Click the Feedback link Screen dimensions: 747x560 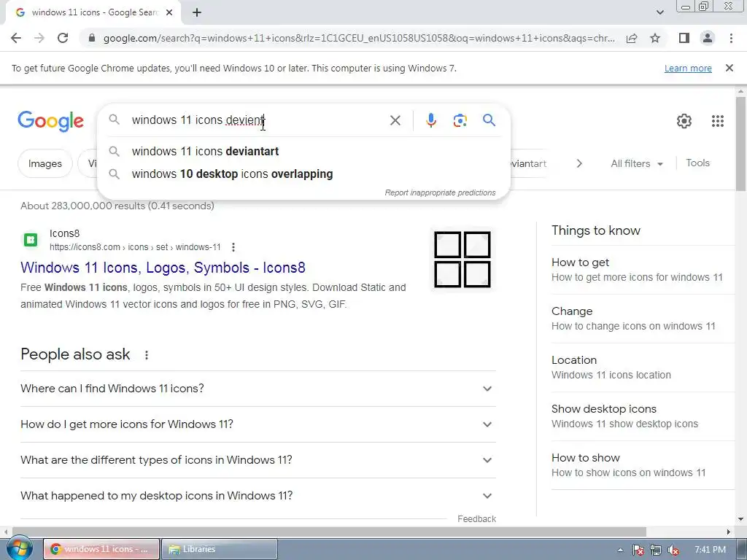point(476,519)
